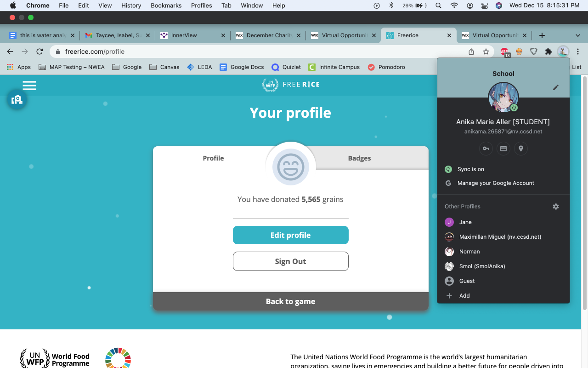Image resolution: width=588 pixels, height=368 pixels.
Task: Bookmark this page with the star icon
Action: (x=486, y=52)
